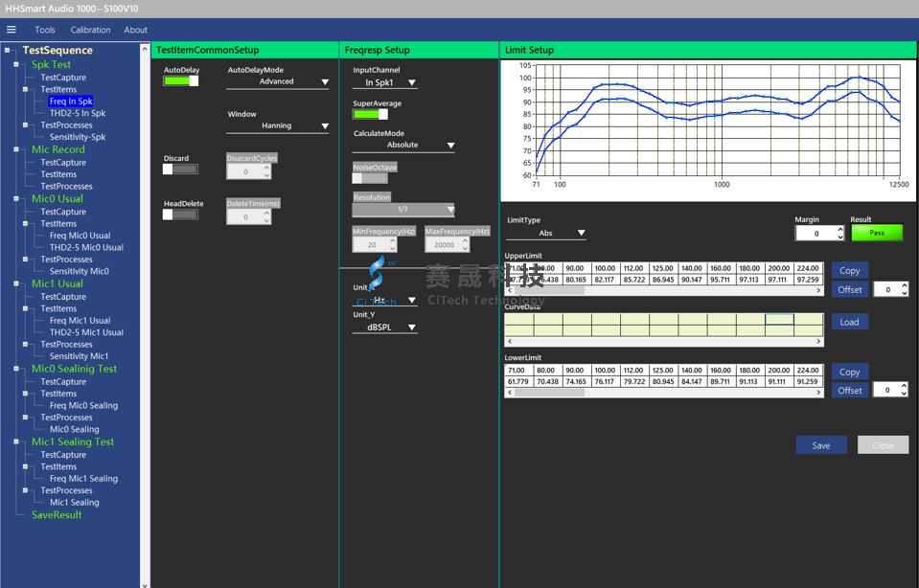The height and width of the screenshot is (588, 919).
Task: Open the CalculateMode Absolute dropdown
Action: (403, 146)
